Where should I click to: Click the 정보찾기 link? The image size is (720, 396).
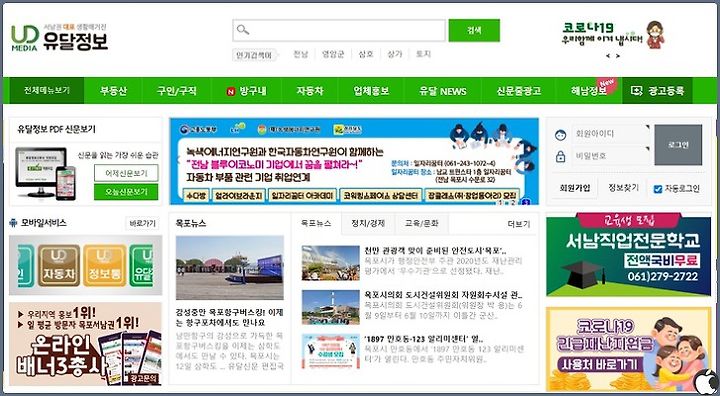tap(623, 188)
